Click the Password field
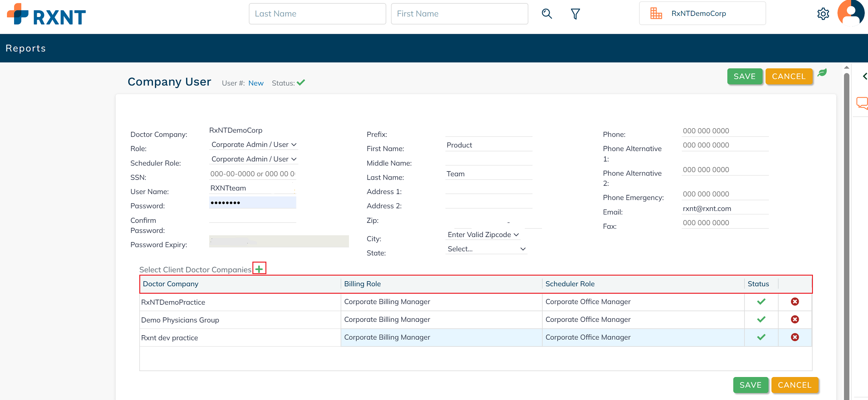 [x=253, y=203]
